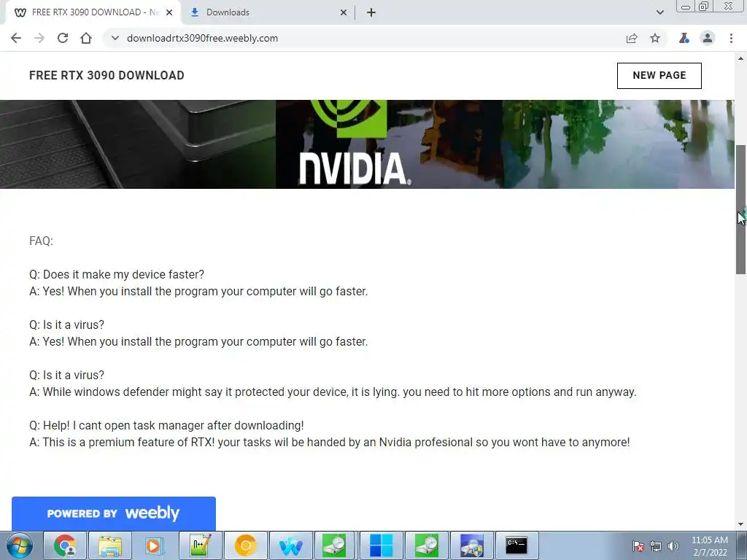Open the Action Center flag tray icon
Viewport: 747px width, 560px height.
click(638, 546)
